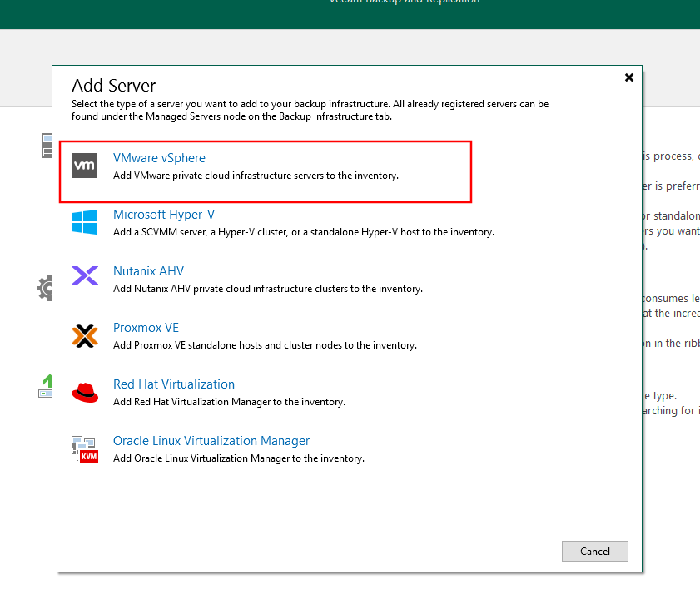Choose the Proxmox VE option
Screen dimensions: 700x614
pos(146,328)
